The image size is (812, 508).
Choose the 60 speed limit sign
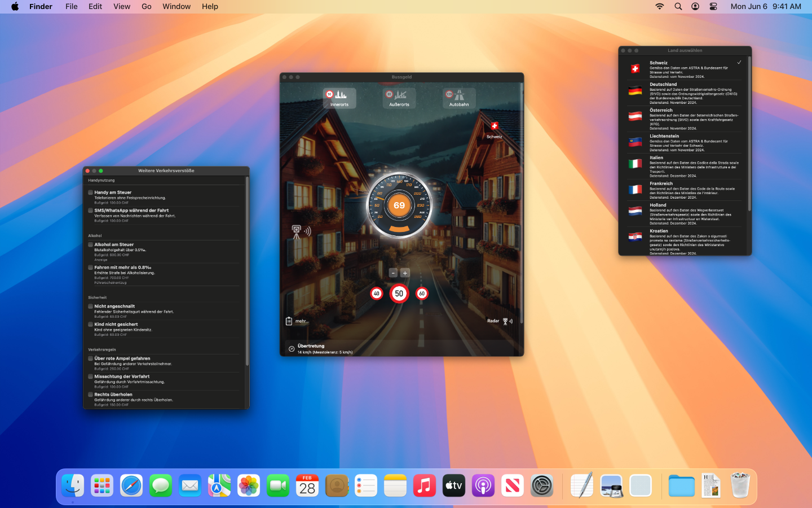coord(422,294)
